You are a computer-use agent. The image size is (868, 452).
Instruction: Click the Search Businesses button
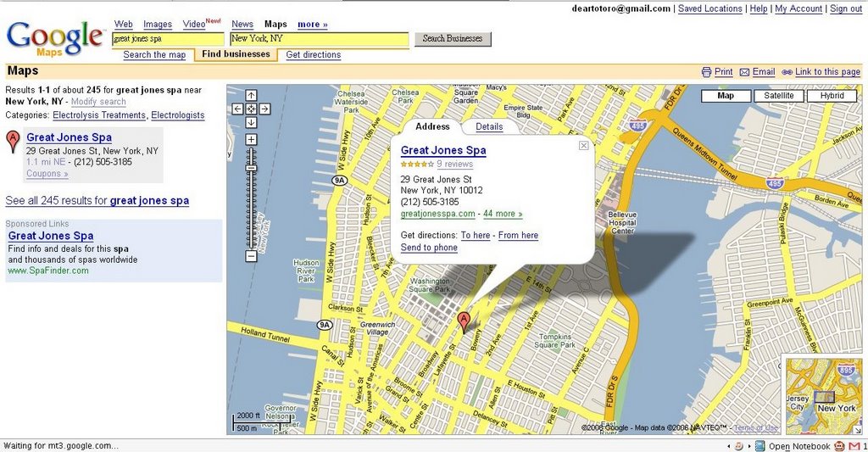pyautogui.click(x=453, y=38)
